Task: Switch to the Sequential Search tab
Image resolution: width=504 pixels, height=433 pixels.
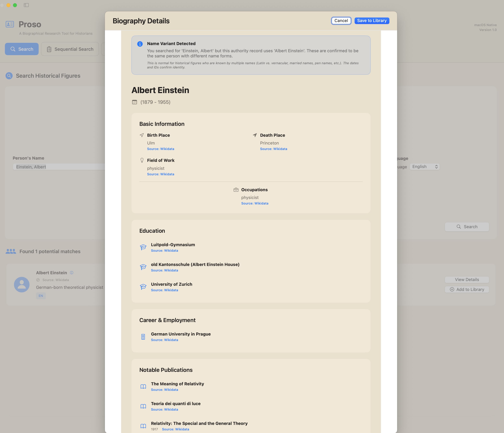Action: 70,49
